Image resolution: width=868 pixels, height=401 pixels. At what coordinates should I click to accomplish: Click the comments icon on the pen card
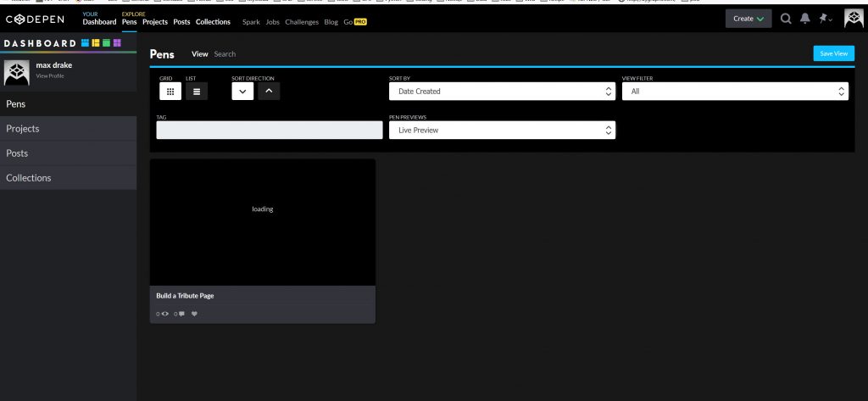[179, 314]
